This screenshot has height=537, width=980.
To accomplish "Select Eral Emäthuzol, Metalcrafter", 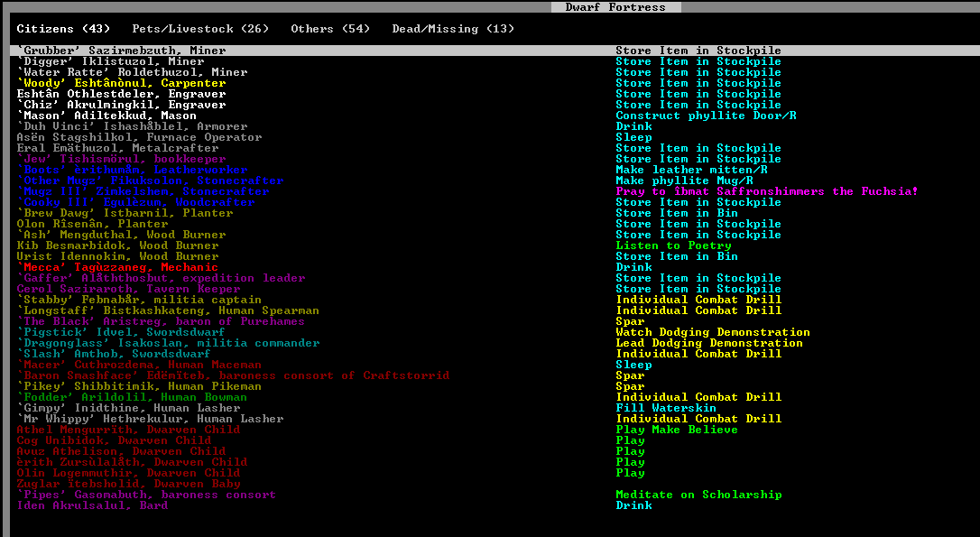I will pos(117,148).
